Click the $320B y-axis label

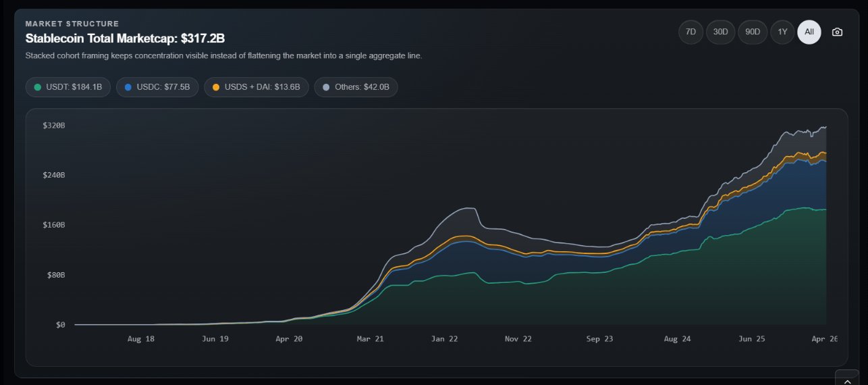pos(53,126)
